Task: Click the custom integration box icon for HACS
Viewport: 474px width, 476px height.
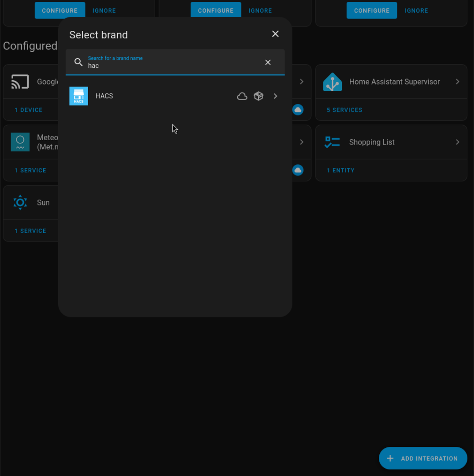Action: click(x=259, y=96)
